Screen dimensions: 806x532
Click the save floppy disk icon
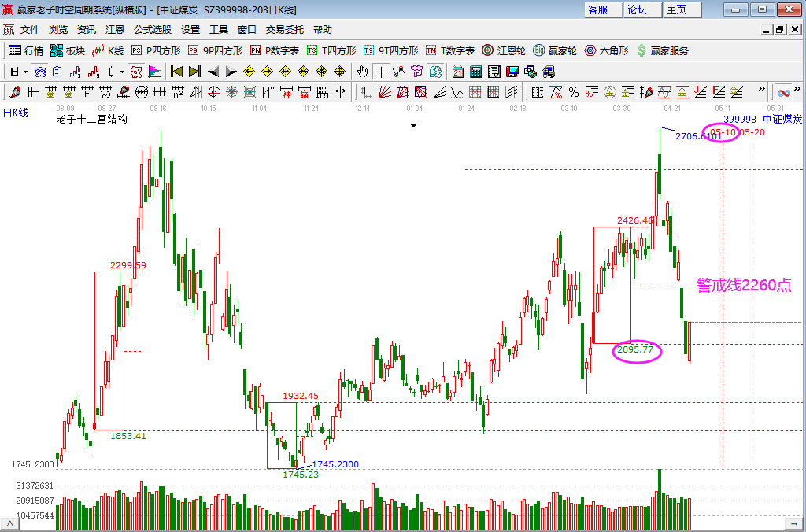click(512, 72)
